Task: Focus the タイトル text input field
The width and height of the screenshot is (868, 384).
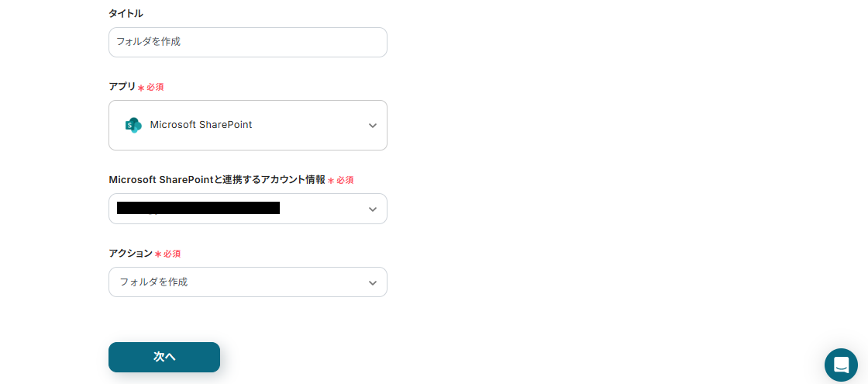Action: (x=247, y=42)
